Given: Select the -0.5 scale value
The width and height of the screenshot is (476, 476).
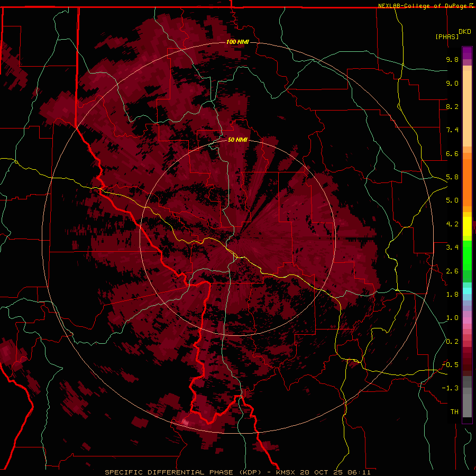Looking at the screenshot, I should coord(450,365).
